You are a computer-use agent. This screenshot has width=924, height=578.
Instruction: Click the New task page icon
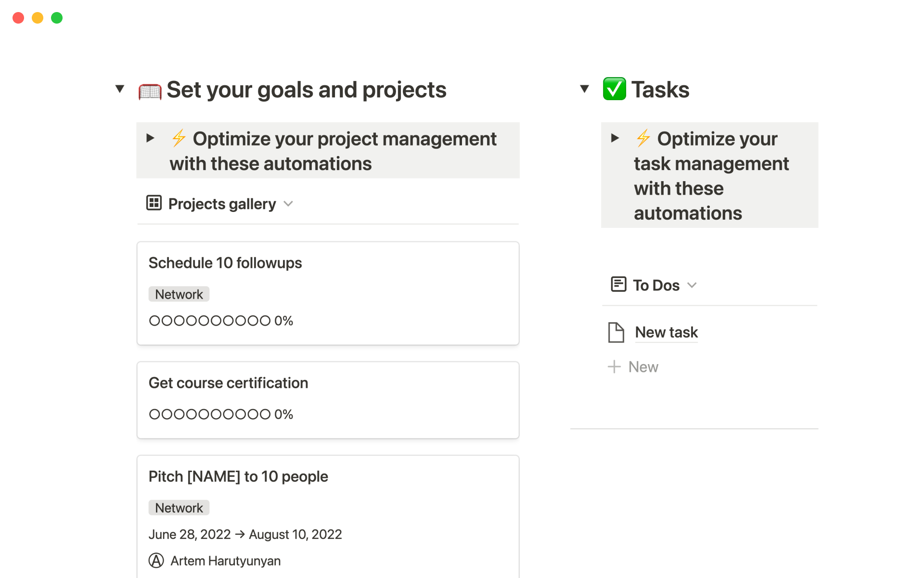(x=616, y=332)
